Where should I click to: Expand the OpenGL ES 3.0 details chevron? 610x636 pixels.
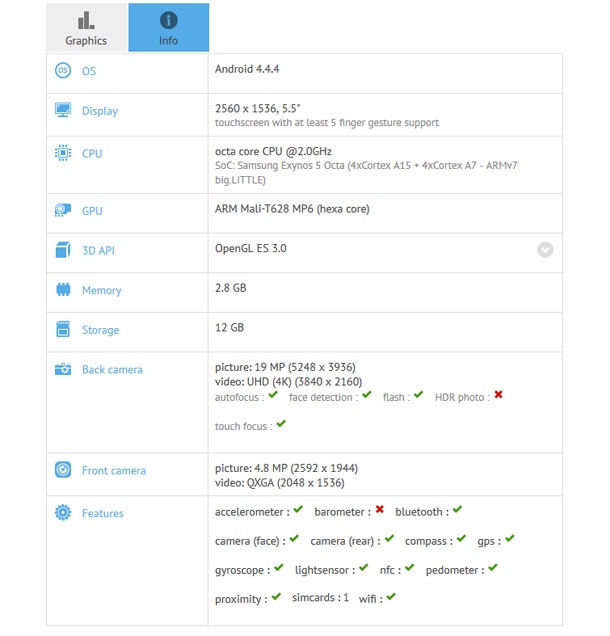pos(545,250)
